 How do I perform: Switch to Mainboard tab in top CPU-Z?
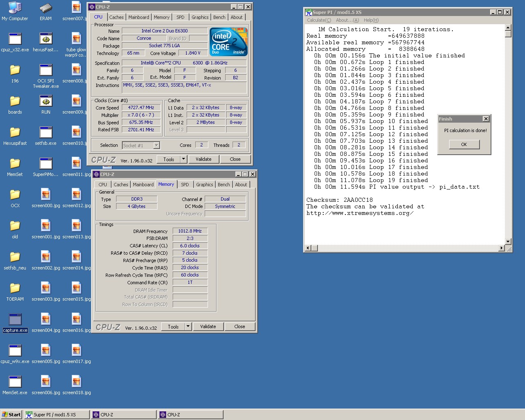pos(139,17)
